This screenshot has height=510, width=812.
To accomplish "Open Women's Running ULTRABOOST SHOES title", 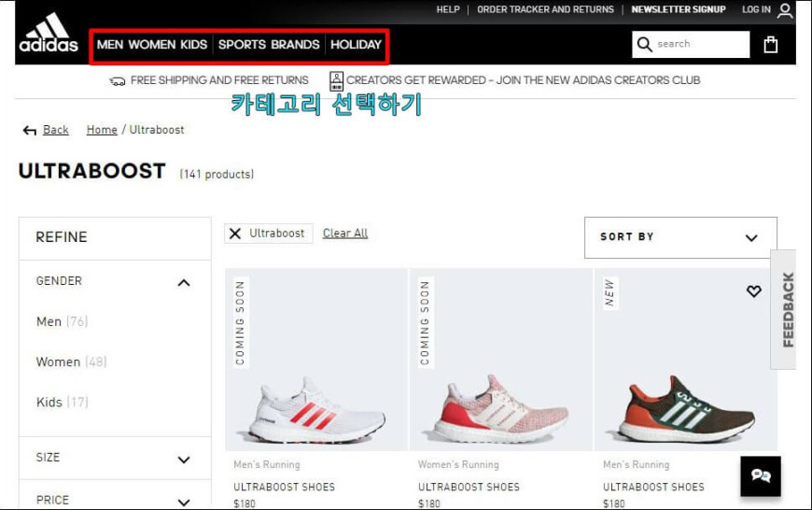I will [x=469, y=488].
